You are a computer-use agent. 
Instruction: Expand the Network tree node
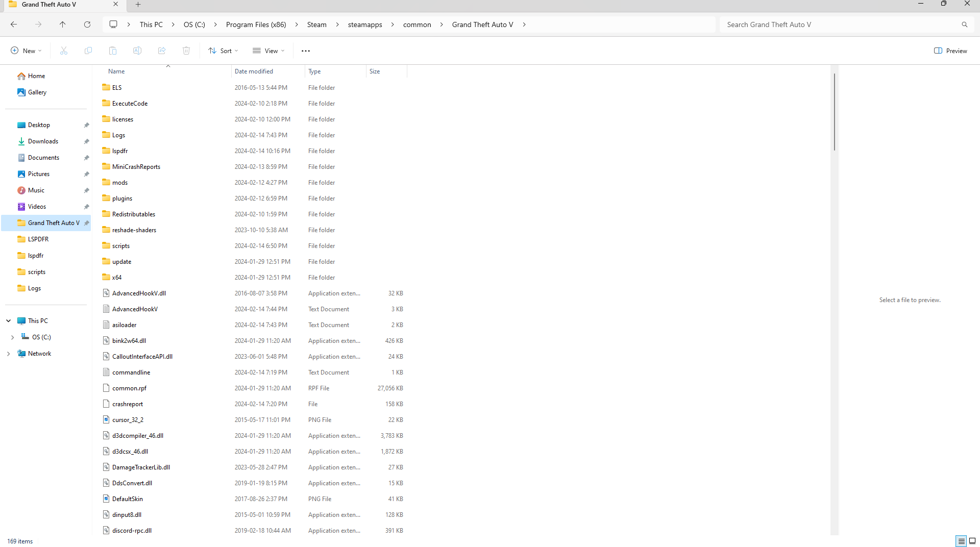[9, 354]
